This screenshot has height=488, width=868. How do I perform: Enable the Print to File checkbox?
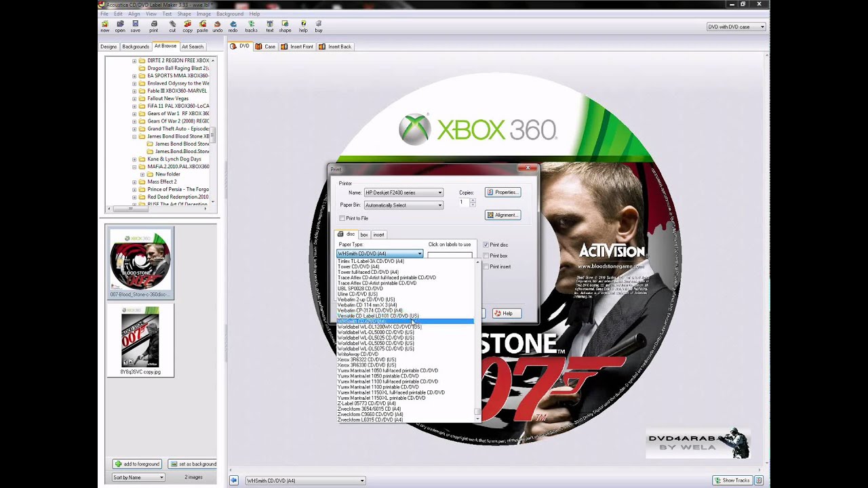pos(342,218)
